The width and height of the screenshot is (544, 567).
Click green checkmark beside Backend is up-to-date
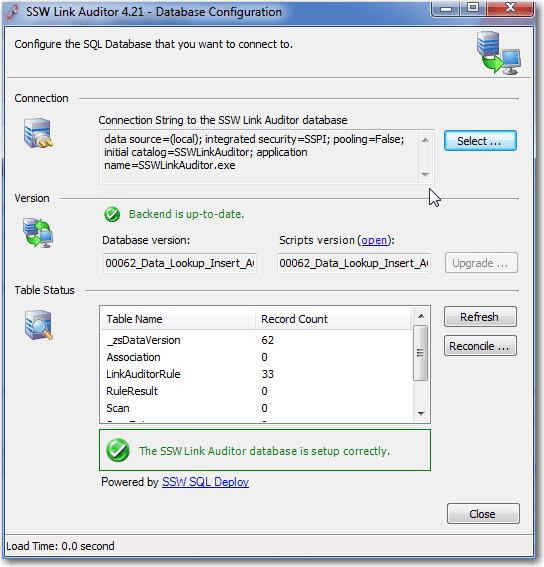point(112,214)
